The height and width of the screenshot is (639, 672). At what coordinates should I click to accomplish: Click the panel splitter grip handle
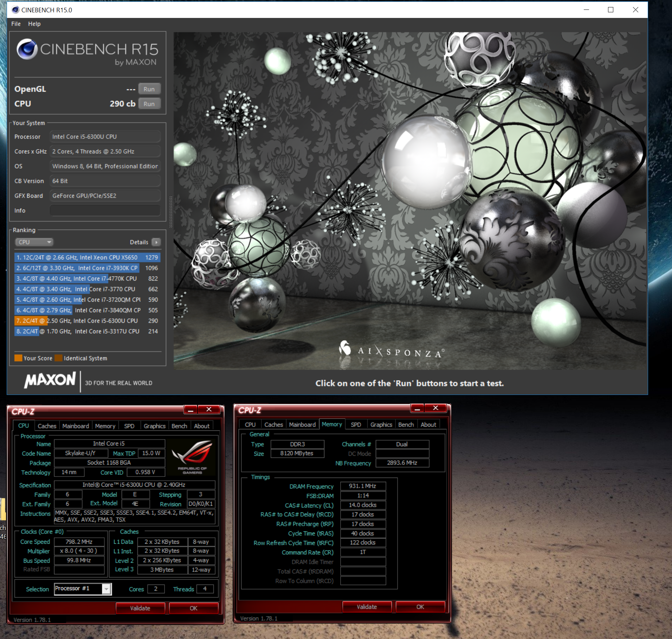click(171, 211)
